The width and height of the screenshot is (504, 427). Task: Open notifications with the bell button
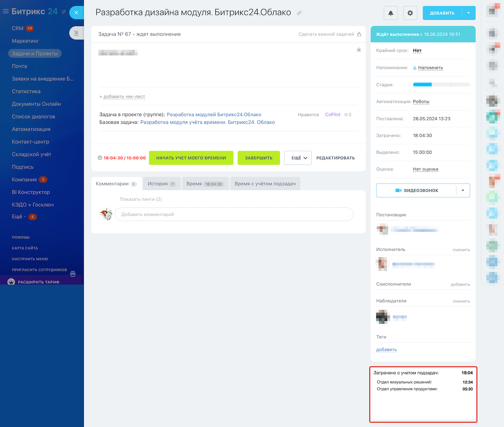click(391, 13)
